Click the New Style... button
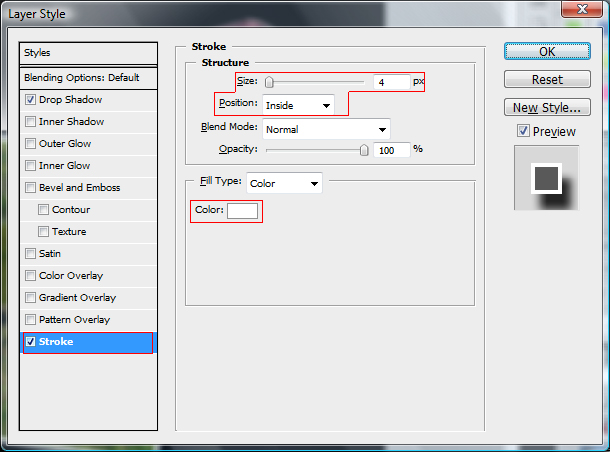The image size is (610, 452). click(546, 107)
